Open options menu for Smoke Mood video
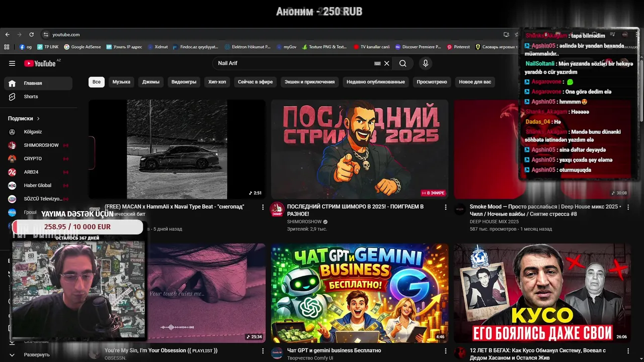The image size is (644, 362). pyautogui.click(x=628, y=207)
